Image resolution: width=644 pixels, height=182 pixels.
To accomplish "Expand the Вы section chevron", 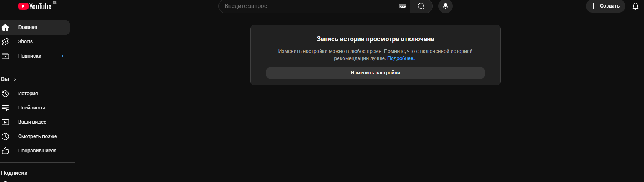I will tap(15, 79).
